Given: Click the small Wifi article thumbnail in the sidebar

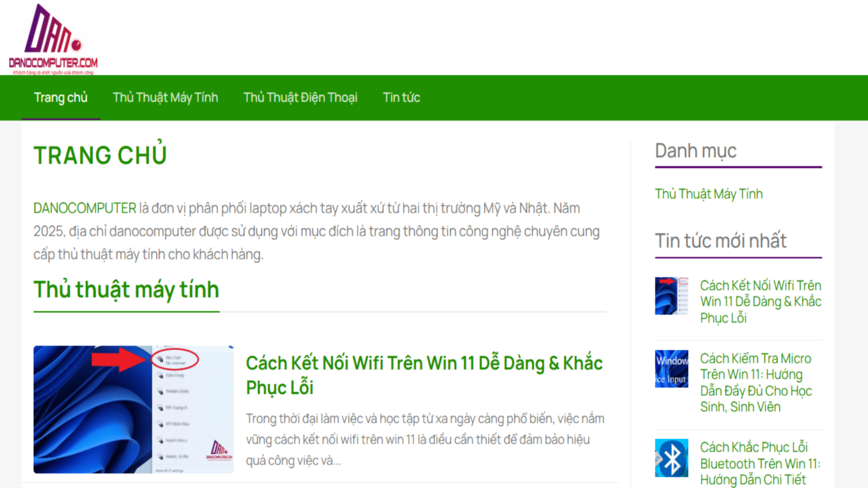Looking at the screenshot, I should [x=671, y=296].
